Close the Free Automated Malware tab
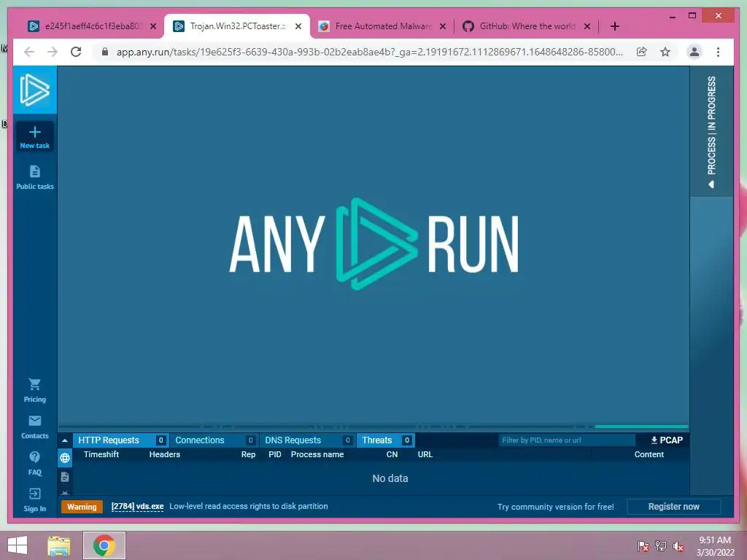This screenshot has height=560, width=747. tap(443, 26)
